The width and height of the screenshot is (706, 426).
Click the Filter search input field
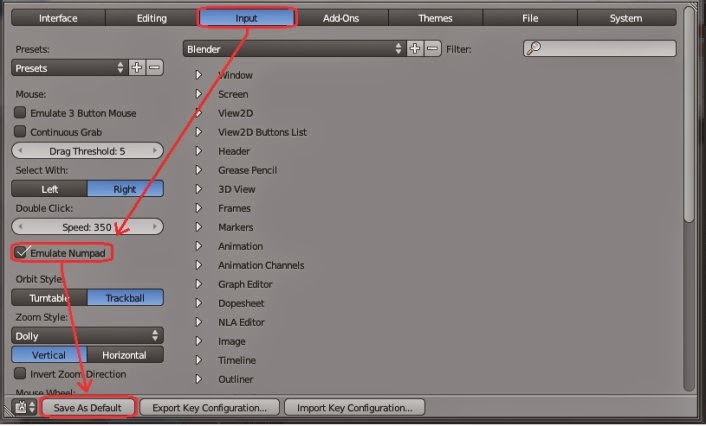click(600, 48)
